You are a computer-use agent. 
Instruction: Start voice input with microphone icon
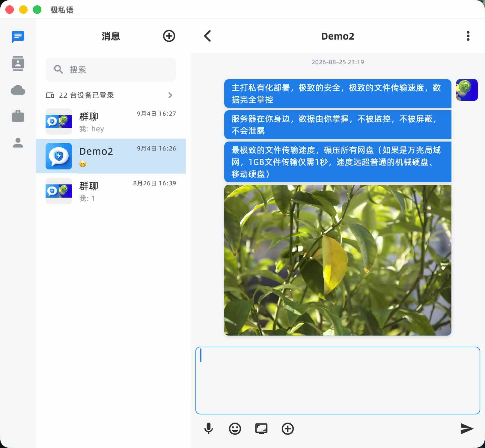click(x=209, y=429)
